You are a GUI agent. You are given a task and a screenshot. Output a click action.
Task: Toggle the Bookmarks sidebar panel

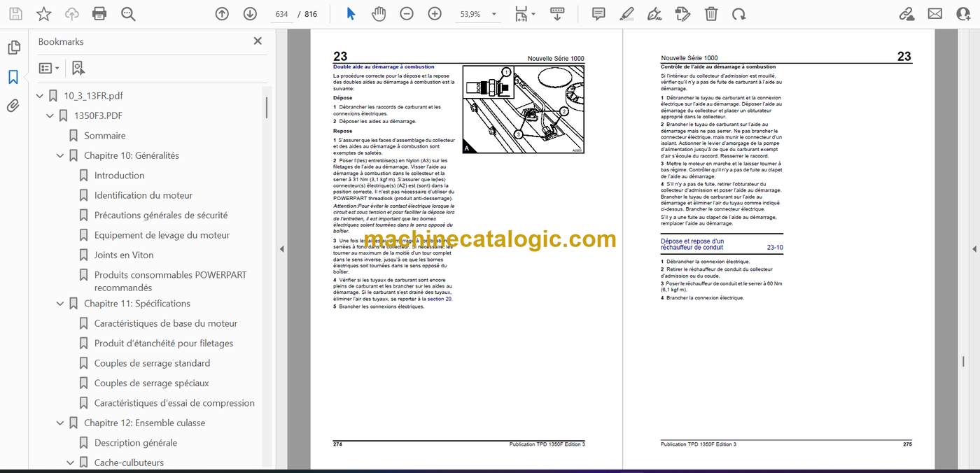(x=13, y=77)
